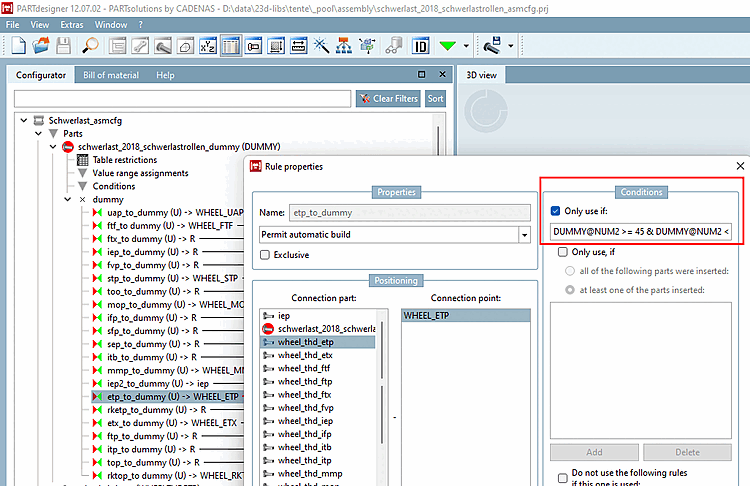Open dropdown arrow beside bolt save icon

coord(511,46)
